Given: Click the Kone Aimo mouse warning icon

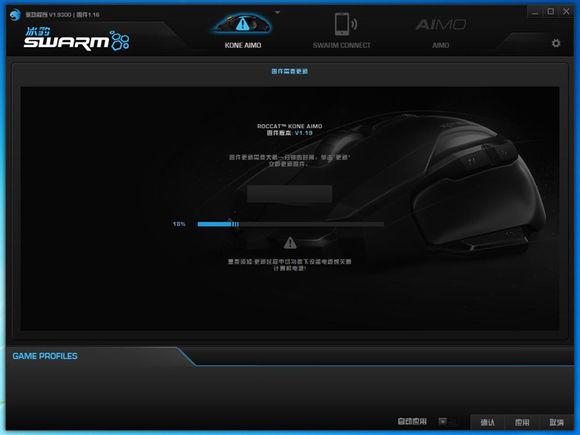Looking at the screenshot, I should tap(242, 24).
